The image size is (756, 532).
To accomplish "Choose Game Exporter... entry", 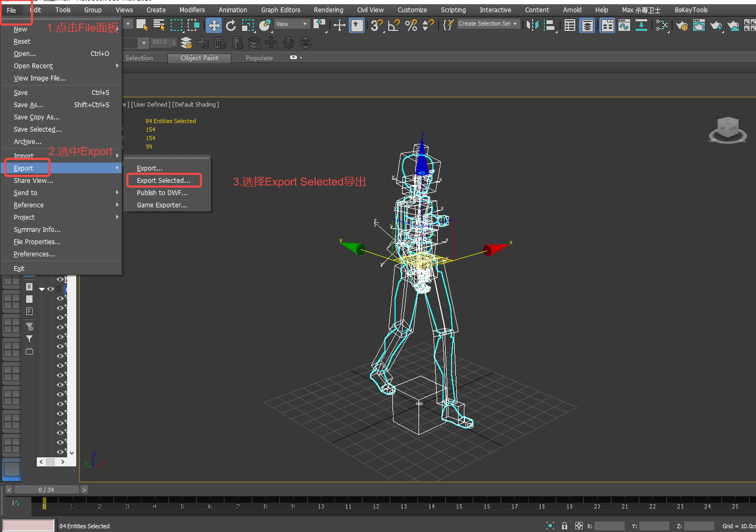I will point(162,205).
